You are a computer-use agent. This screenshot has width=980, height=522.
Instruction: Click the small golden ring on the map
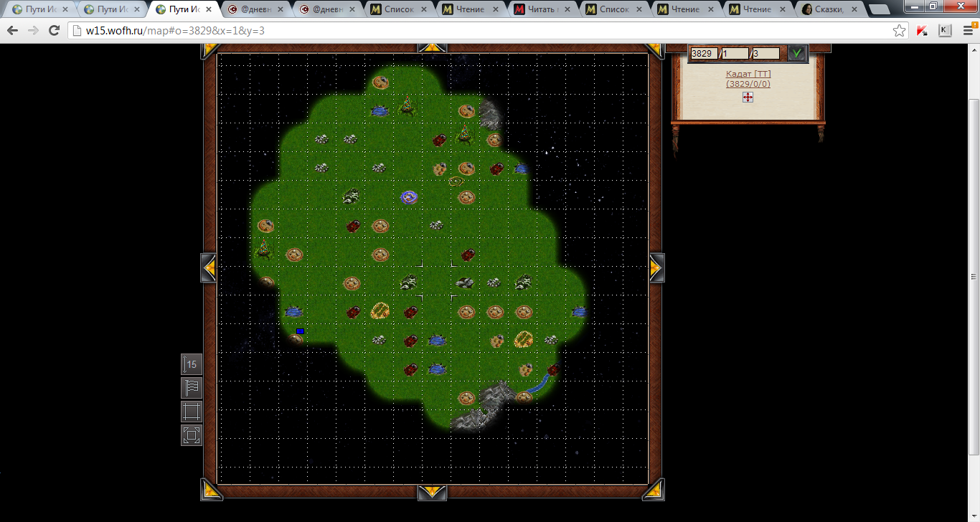(x=456, y=182)
